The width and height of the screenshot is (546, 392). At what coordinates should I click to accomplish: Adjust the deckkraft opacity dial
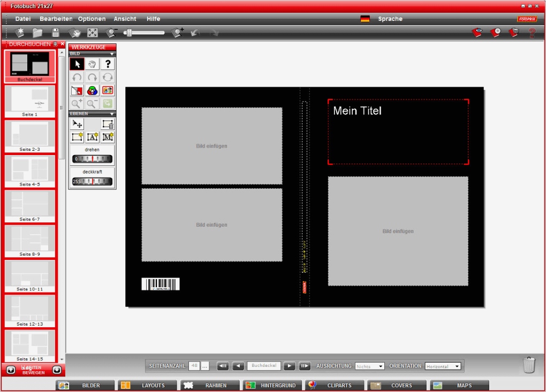(x=92, y=181)
